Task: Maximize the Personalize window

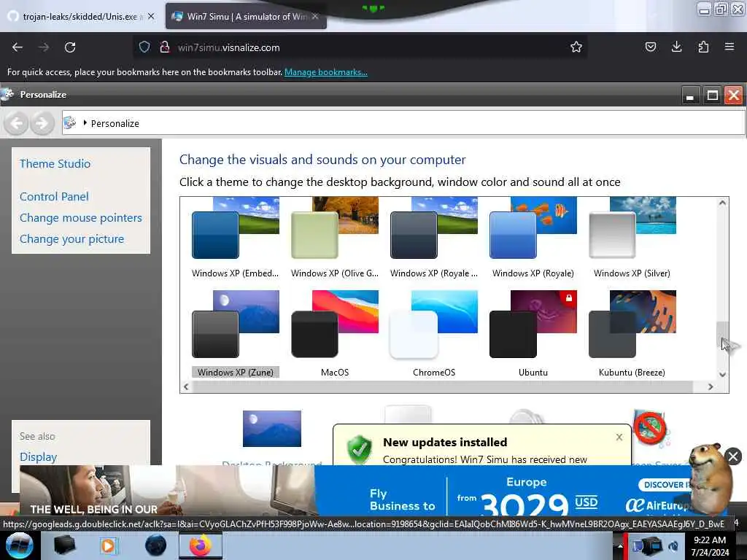Action: [712, 96]
